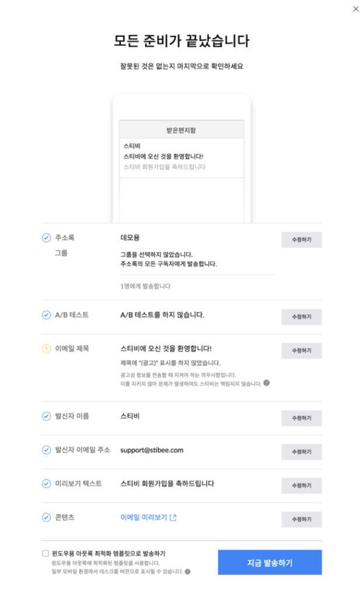The height and width of the screenshot is (598, 364).
Task: Click the 지금 발송하기 button
Action: point(269,563)
